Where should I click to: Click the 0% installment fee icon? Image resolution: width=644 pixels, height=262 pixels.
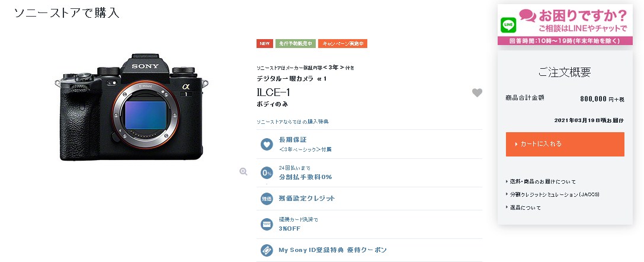[267, 173]
